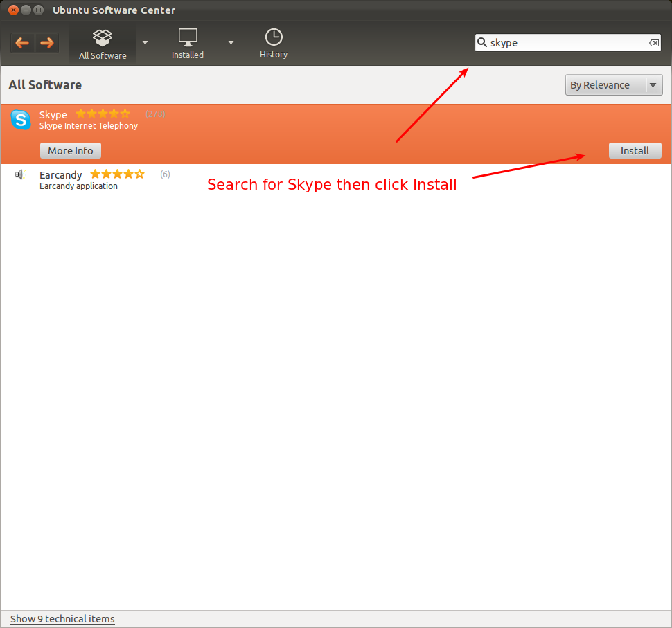
Task: Expand the All Software dropdown arrow
Action: pos(145,43)
